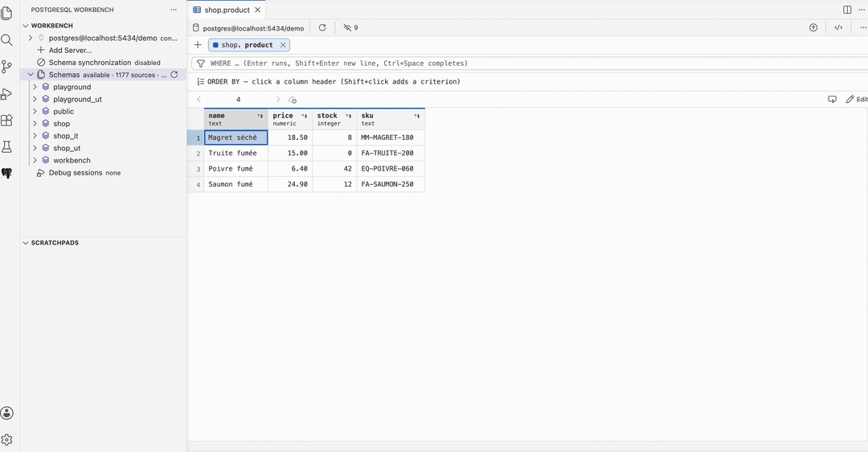Open the data toolbar more options ellipsis
Image resolution: width=868 pixels, height=452 pixels.
click(x=862, y=27)
